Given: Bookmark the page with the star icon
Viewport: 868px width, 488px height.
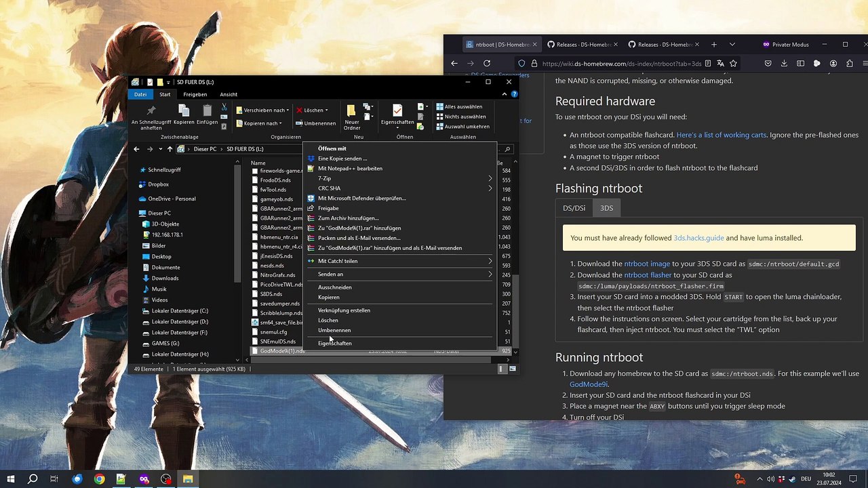Looking at the screenshot, I should point(733,63).
